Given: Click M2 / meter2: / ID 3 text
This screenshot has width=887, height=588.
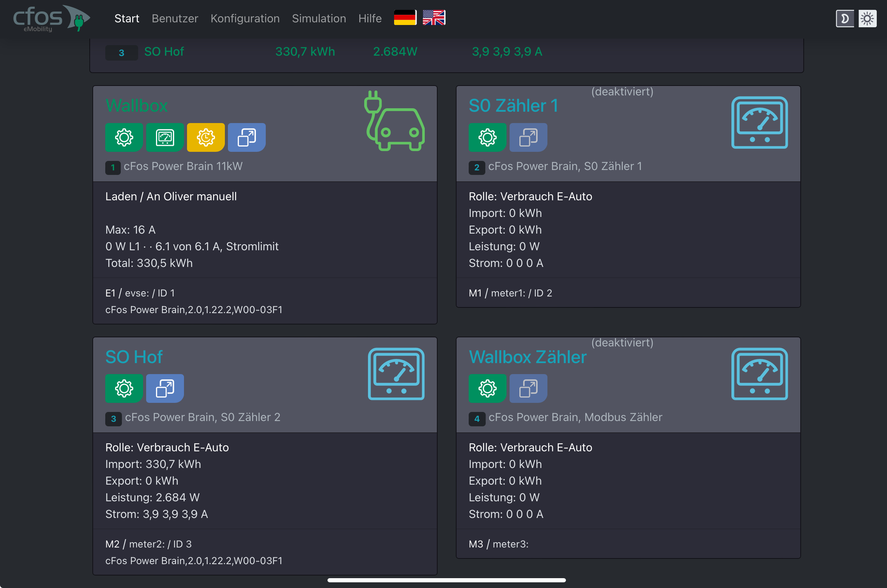Looking at the screenshot, I should tap(148, 544).
